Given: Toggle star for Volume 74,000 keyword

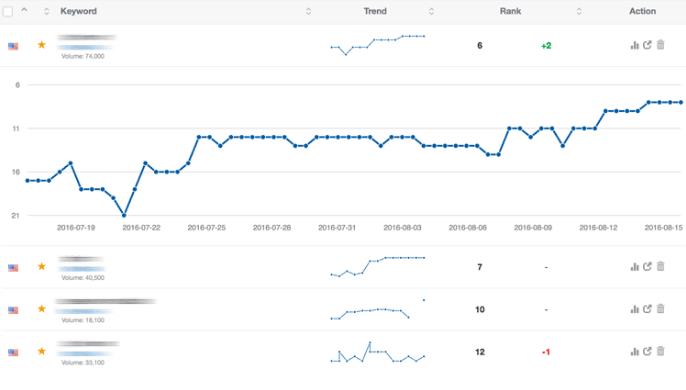Looking at the screenshot, I should click(42, 45).
